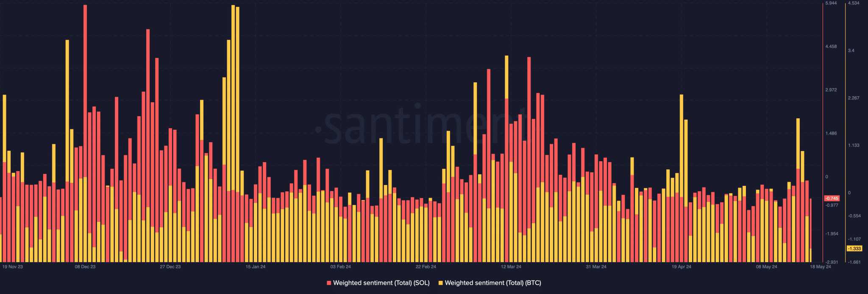868x294 pixels.
Task: Click the 4.534 top value on BTC axis
Action: pyautogui.click(x=854, y=3)
